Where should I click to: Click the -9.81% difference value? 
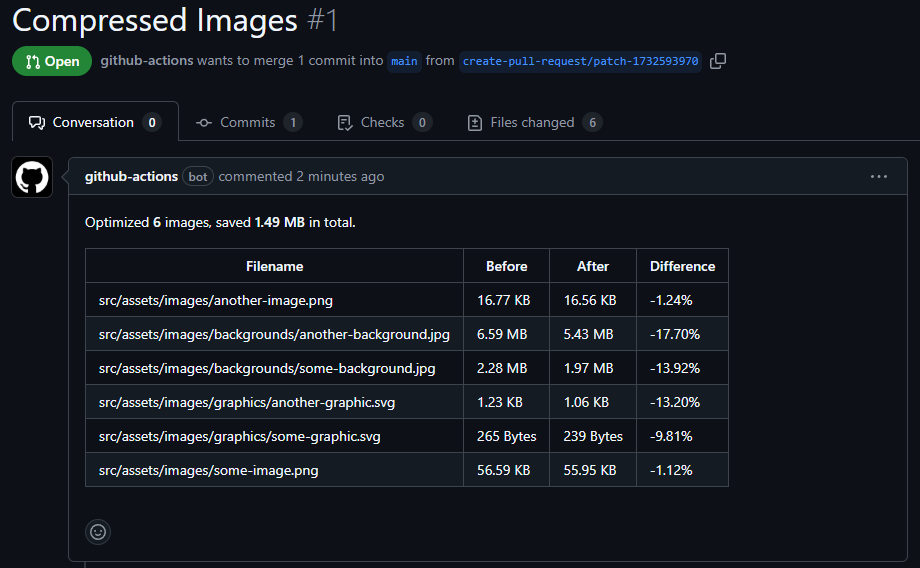click(x=671, y=436)
